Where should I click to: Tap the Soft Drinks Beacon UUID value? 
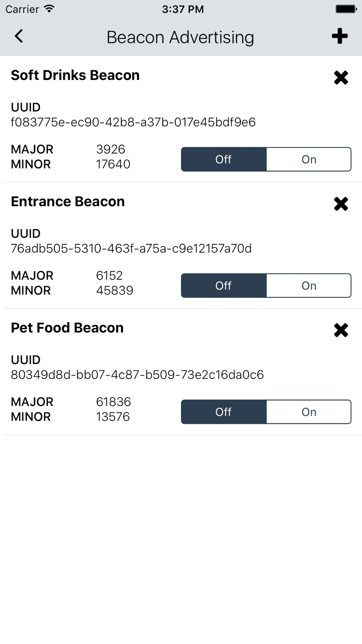(133, 122)
